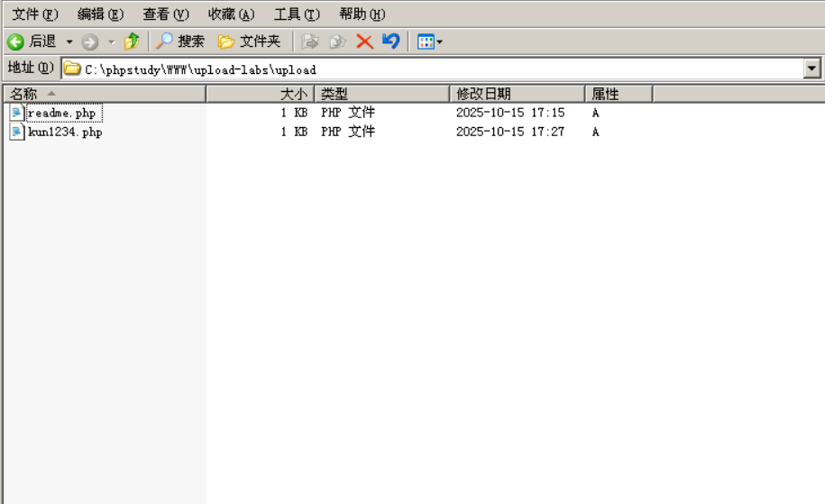Click the Copy To folder icon
The image size is (825, 504).
pyautogui.click(x=337, y=41)
